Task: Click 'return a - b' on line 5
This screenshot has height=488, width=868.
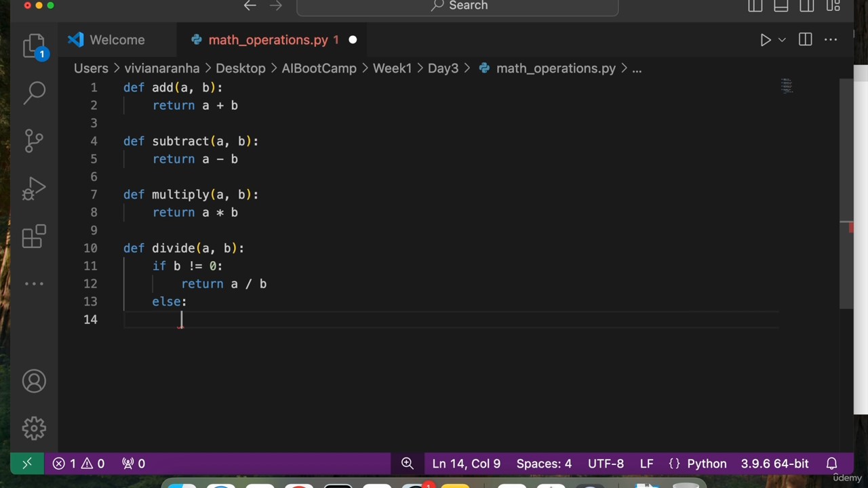Action: pos(195,159)
